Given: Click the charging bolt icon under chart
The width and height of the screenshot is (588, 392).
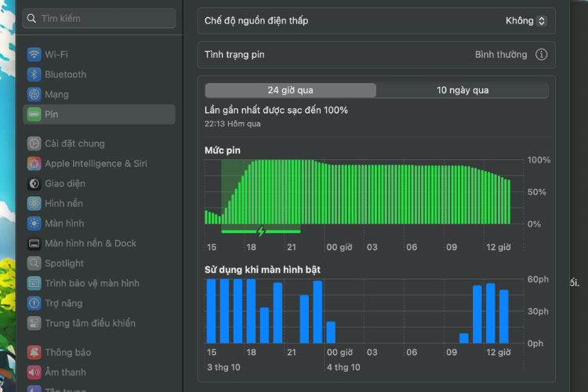Looking at the screenshot, I should [x=261, y=231].
